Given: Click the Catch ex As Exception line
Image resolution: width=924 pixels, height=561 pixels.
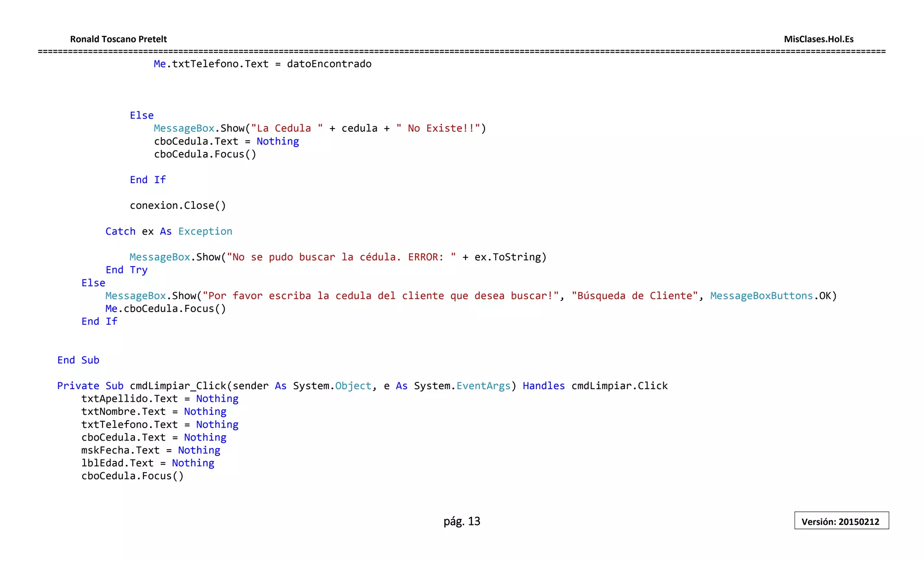Looking at the screenshot, I should (x=169, y=231).
